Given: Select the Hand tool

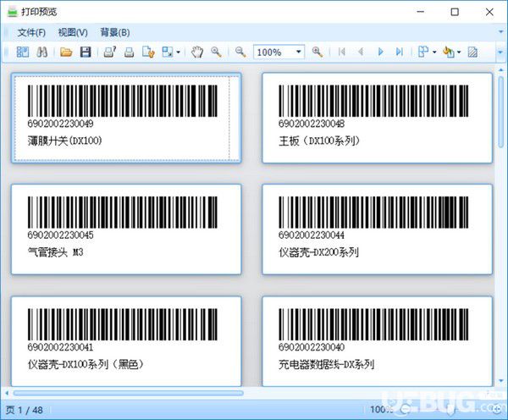Looking at the screenshot, I should coord(196,52).
